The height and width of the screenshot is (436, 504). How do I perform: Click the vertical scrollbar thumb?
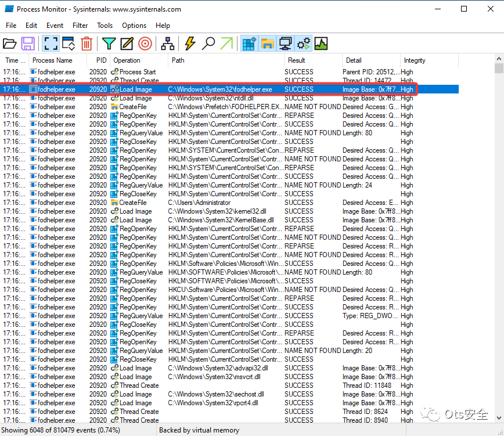tap(499, 68)
